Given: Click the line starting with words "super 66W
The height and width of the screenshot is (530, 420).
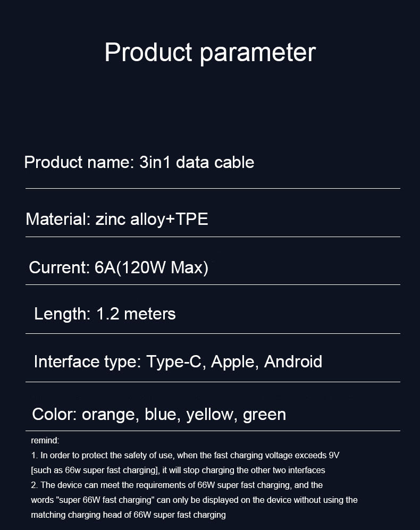Looking at the screenshot, I should [194, 500].
